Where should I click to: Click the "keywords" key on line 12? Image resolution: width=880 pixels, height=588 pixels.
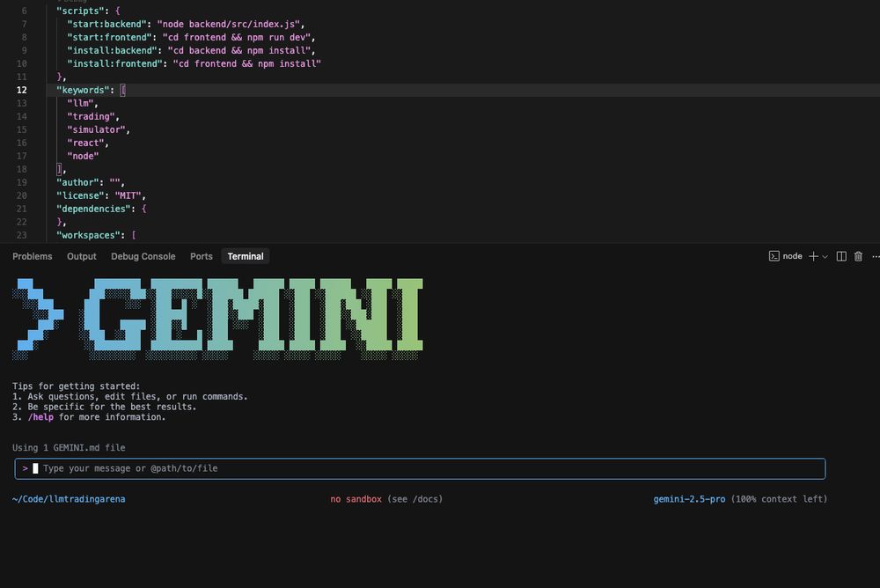tap(83, 90)
